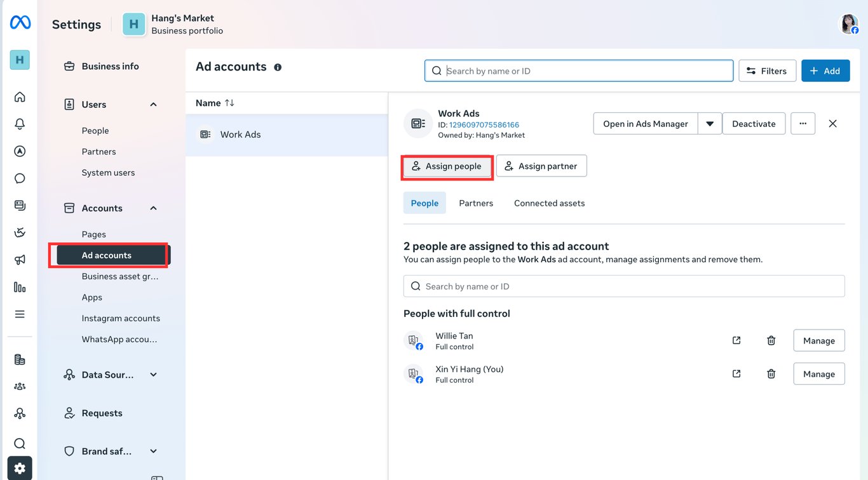Open the group of people icon in rail

[20, 386]
